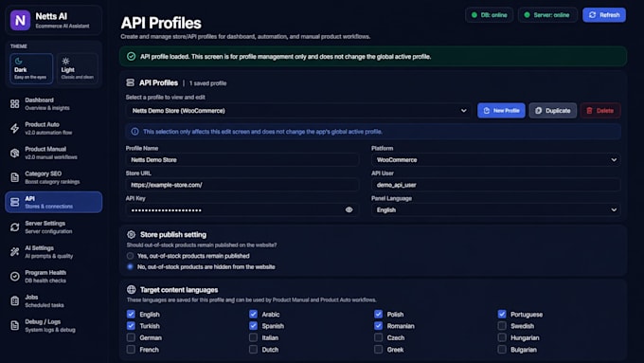644x363 pixels.
Task: Uncheck the Arabic language checkbox
Action: coord(253,314)
